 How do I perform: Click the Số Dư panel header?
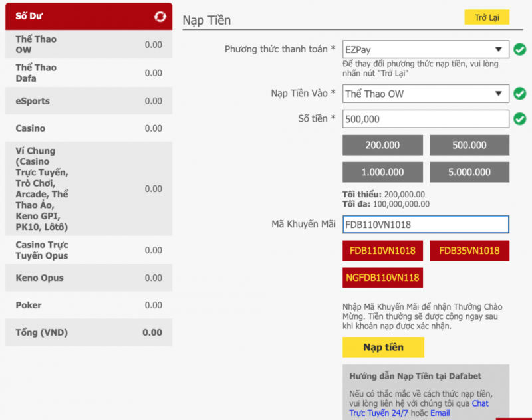[88, 16]
